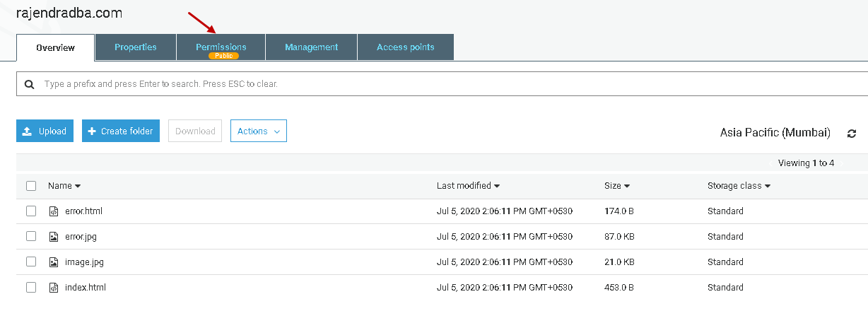Click the Create folder button
This screenshot has width=868, height=311.
[121, 131]
